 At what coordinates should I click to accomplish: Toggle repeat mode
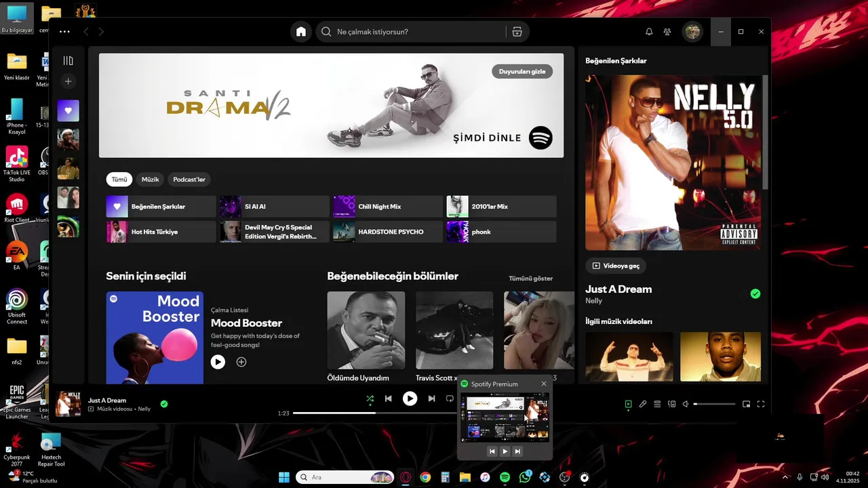450,399
